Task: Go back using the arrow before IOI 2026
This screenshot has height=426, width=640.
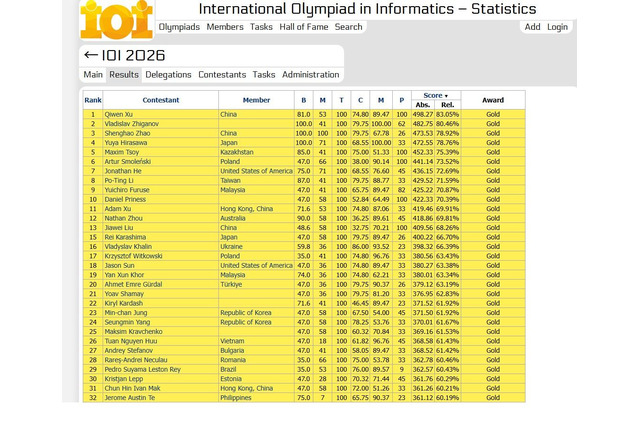Action: pos(91,55)
